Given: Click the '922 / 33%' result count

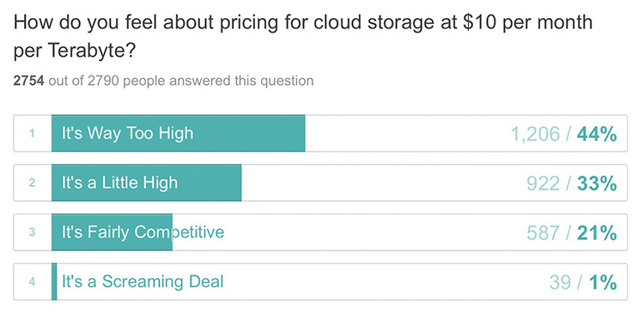Looking at the screenshot, I should [571, 184].
